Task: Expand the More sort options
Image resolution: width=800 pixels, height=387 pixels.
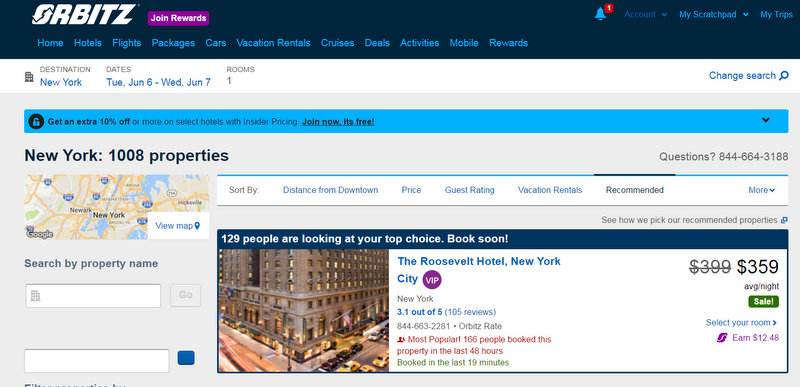Action: pyautogui.click(x=762, y=190)
